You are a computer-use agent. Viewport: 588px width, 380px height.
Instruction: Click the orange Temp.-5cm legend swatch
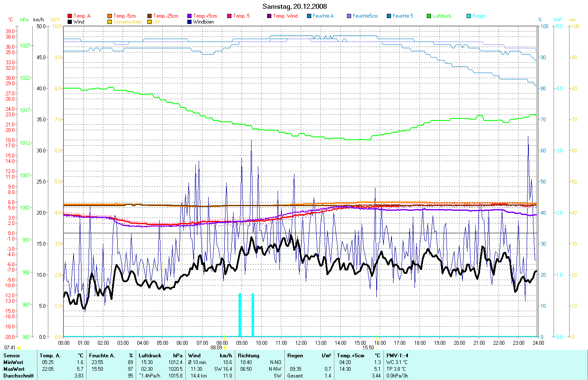pos(110,16)
